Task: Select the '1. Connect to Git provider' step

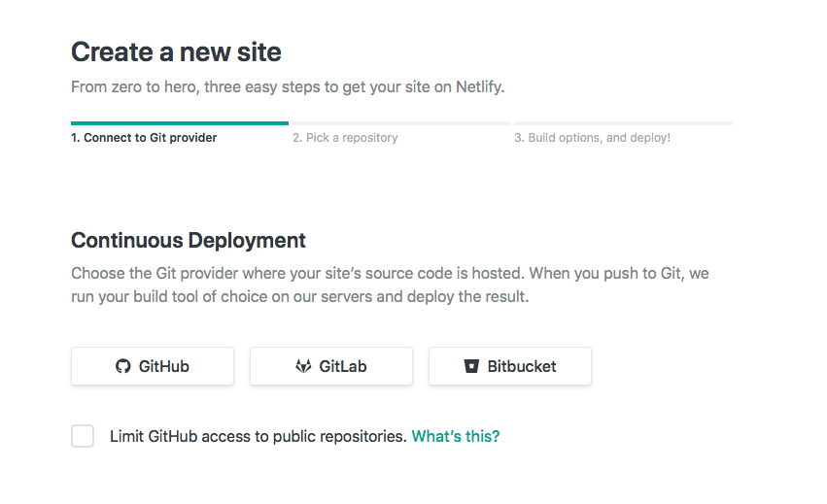Action: (x=144, y=138)
